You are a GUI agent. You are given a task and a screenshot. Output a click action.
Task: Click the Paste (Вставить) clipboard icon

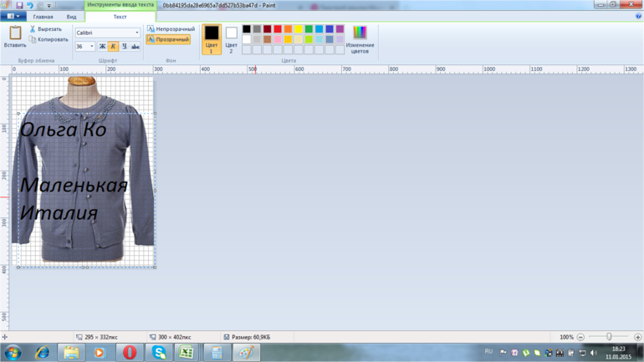[x=15, y=34]
